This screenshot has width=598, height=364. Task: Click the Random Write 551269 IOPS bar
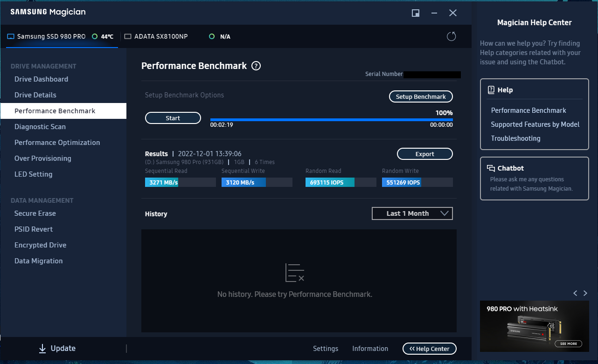[417, 182]
